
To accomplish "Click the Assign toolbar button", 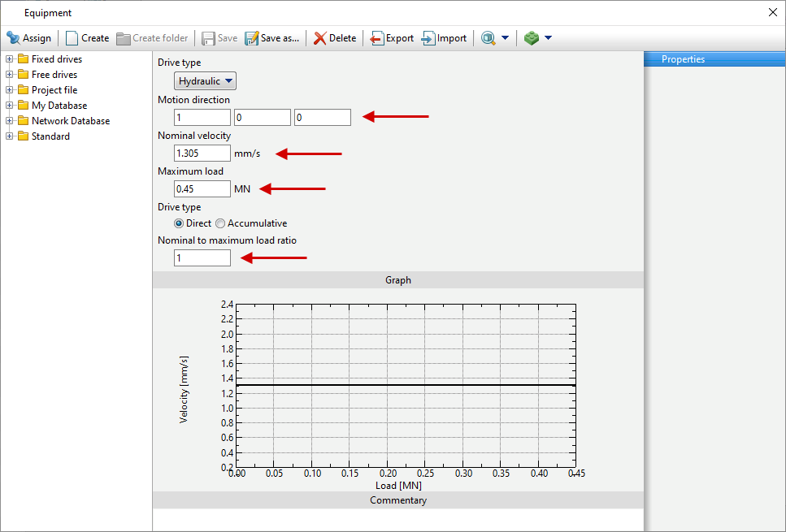I will (x=29, y=38).
